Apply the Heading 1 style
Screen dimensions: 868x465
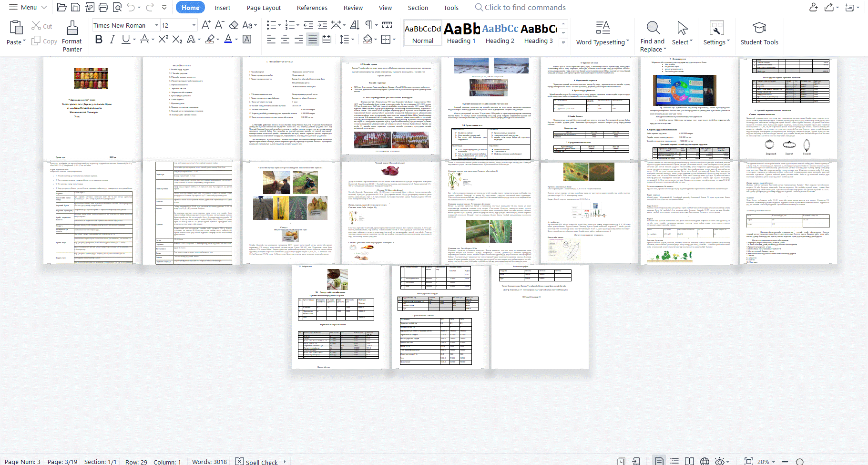[x=461, y=33]
